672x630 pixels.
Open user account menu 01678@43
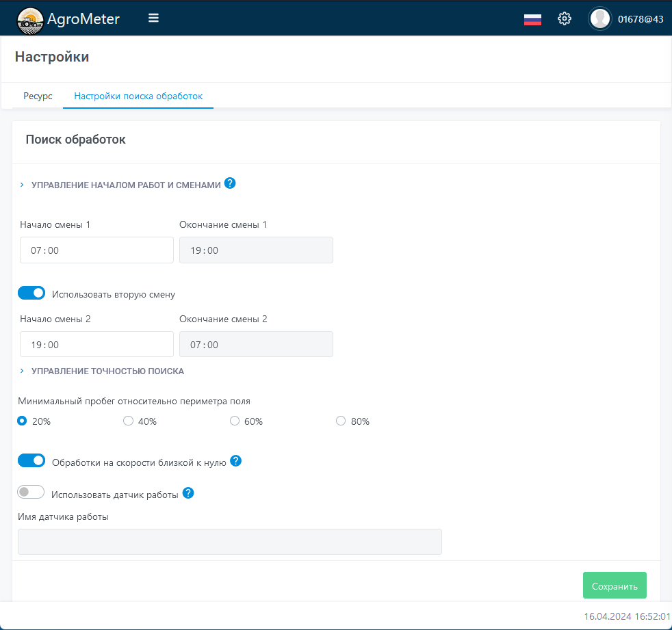[x=640, y=19]
